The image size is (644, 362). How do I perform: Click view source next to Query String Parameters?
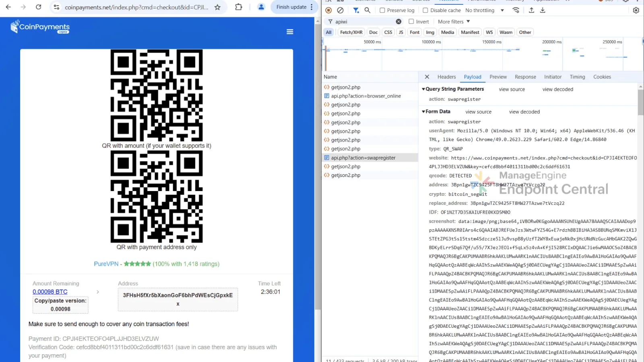512,89
